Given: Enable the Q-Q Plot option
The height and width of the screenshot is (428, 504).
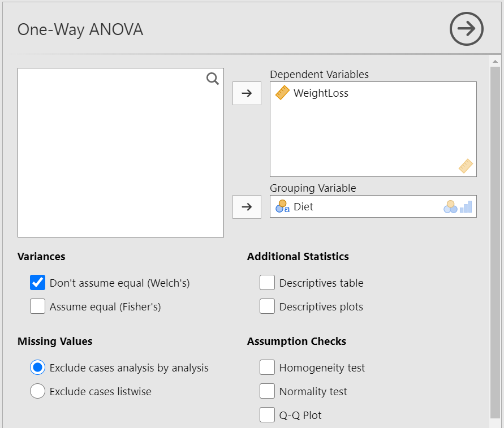Looking at the screenshot, I should click(267, 415).
